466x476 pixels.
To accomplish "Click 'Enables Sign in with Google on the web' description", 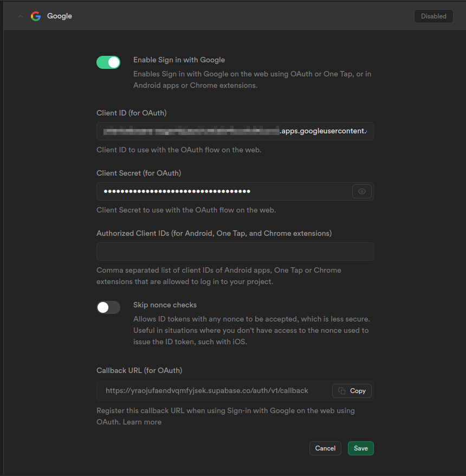I will point(252,80).
